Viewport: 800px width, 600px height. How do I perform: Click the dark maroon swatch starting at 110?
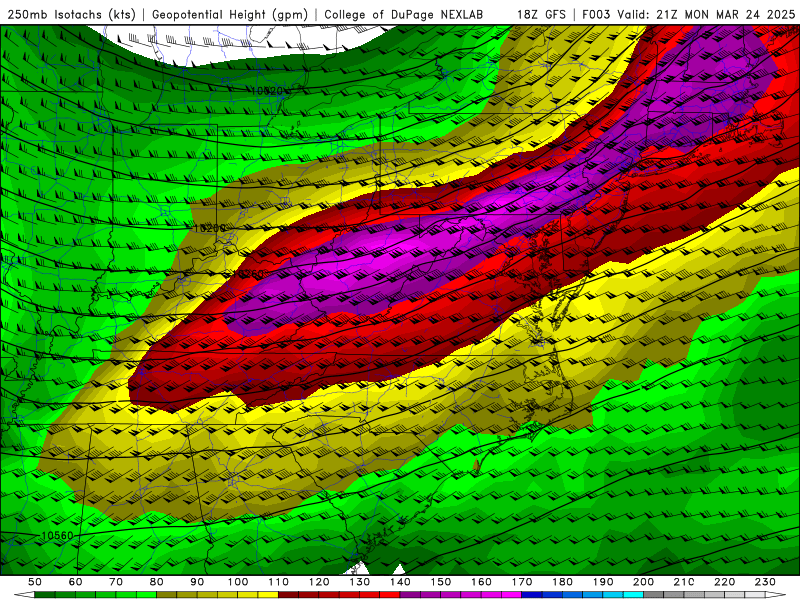pos(288,595)
